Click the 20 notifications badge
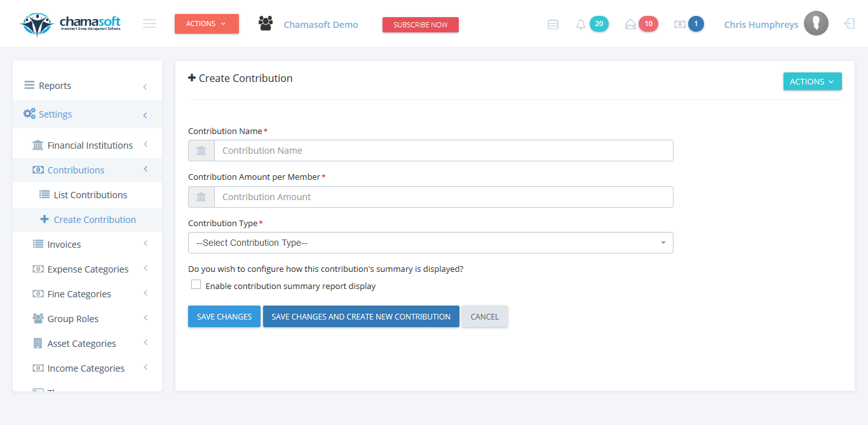Viewport: 868px width, 425px height. pyautogui.click(x=599, y=24)
